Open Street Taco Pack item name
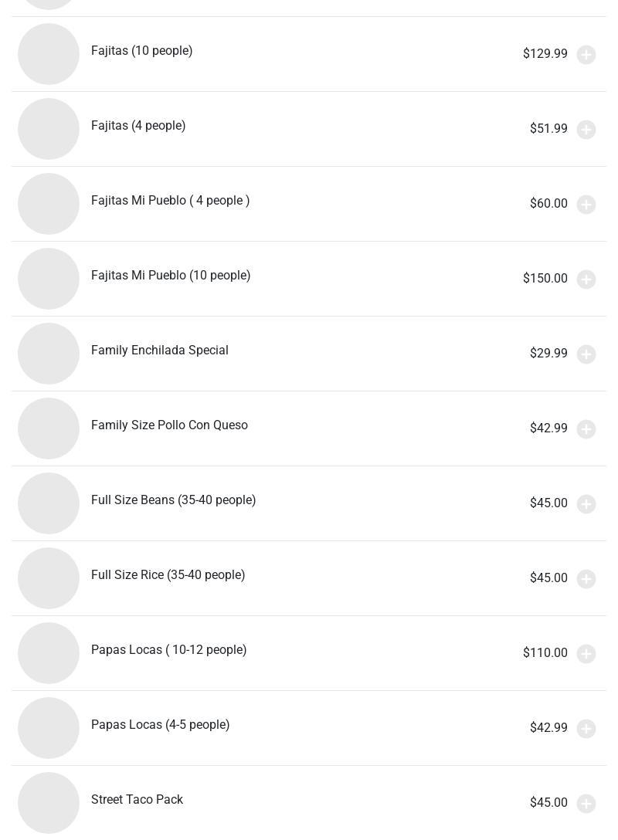 (138, 799)
